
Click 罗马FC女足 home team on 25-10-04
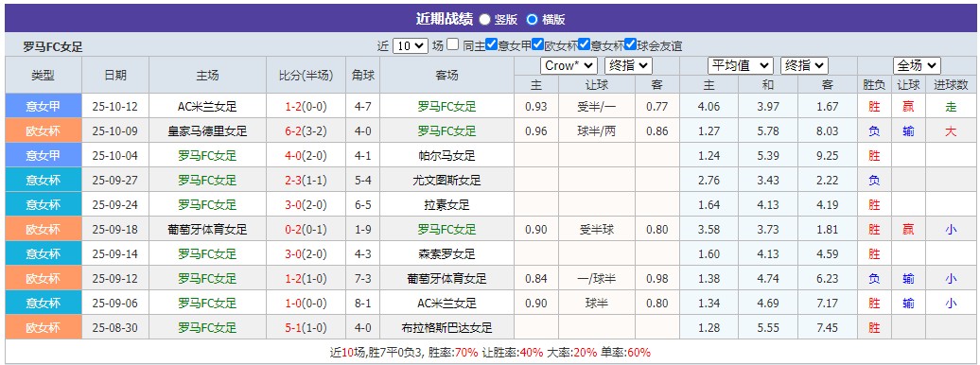[x=207, y=156]
